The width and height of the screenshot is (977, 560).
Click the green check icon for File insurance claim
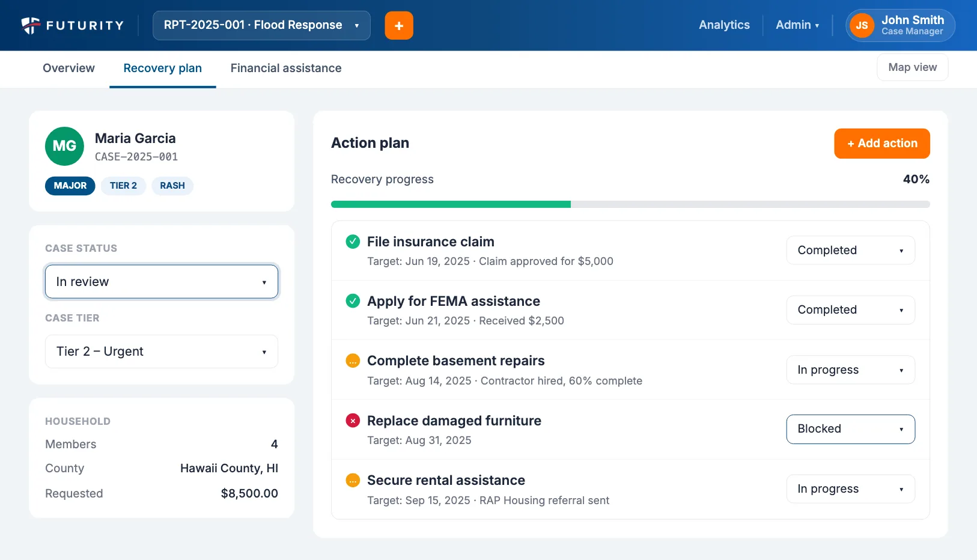353,242
